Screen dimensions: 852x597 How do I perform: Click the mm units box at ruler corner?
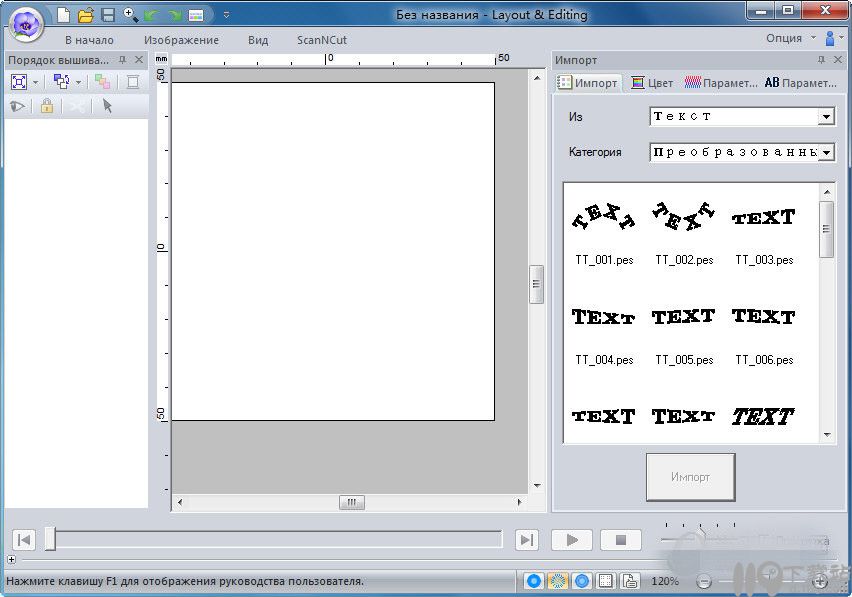click(161, 59)
